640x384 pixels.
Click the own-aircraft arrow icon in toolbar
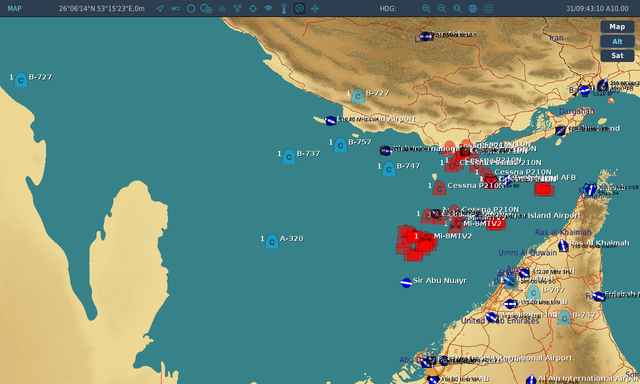click(160, 9)
